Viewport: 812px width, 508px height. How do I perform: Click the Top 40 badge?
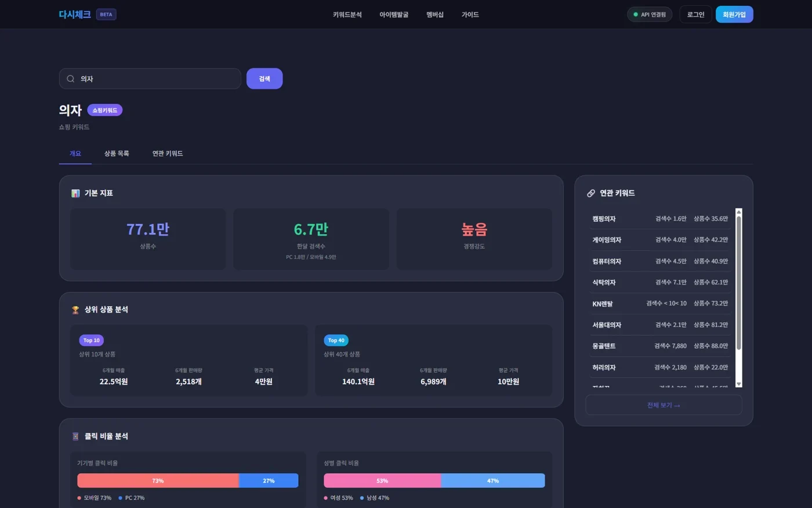pyautogui.click(x=336, y=341)
